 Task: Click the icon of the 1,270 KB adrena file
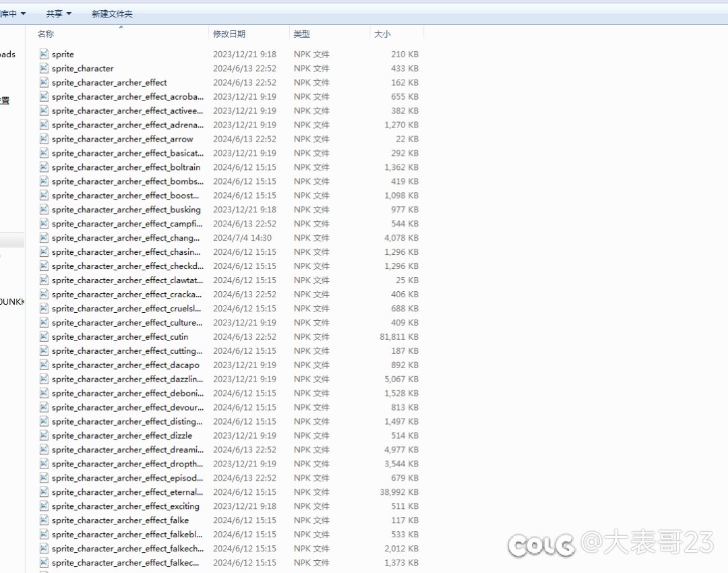coord(44,125)
